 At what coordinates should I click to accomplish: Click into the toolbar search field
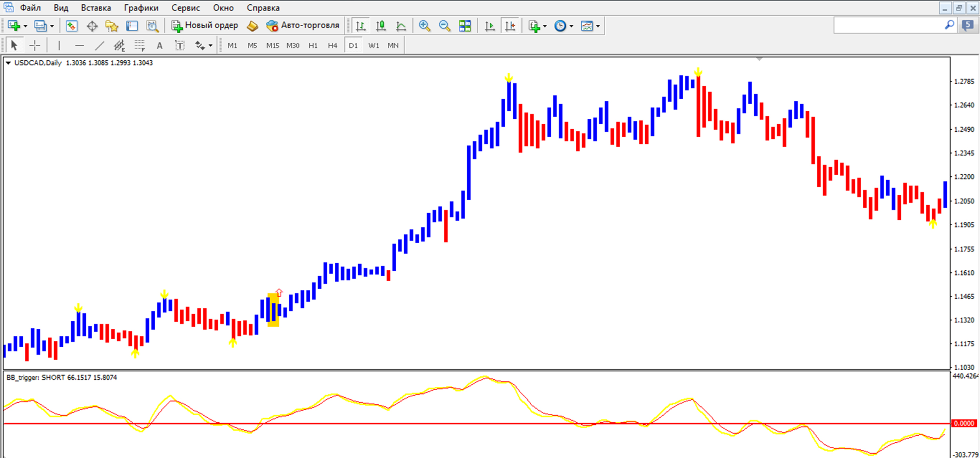tap(888, 25)
